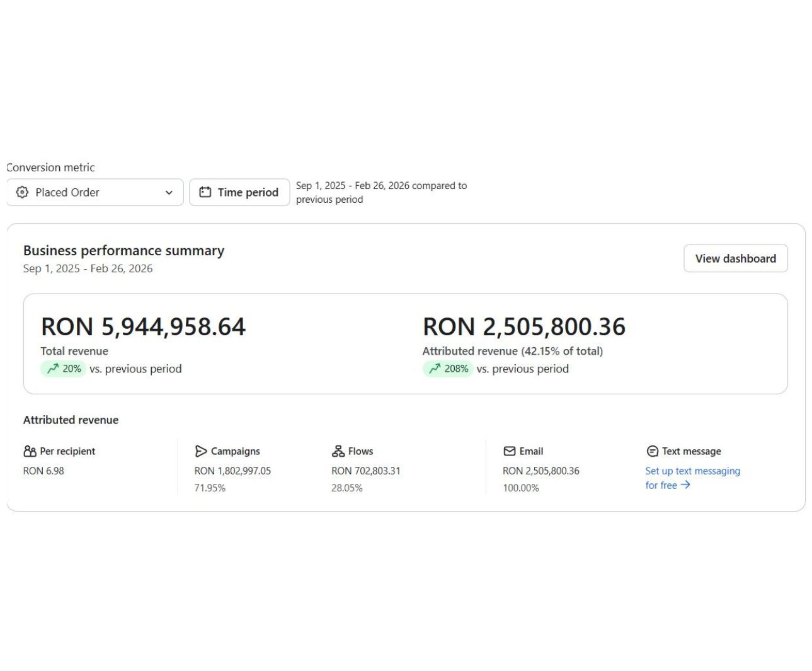Click the Per recipient value RON 6.98
The height and width of the screenshot is (671, 812).
pos(43,471)
